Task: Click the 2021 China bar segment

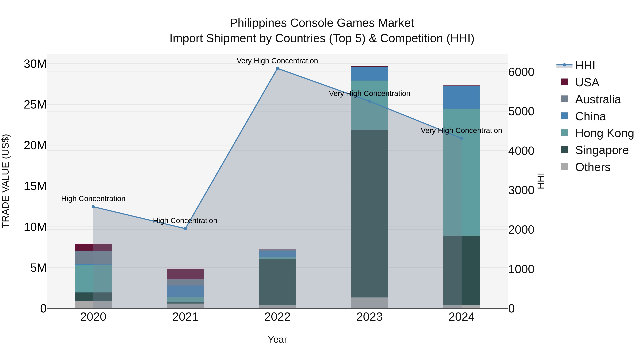Action: tap(185, 291)
